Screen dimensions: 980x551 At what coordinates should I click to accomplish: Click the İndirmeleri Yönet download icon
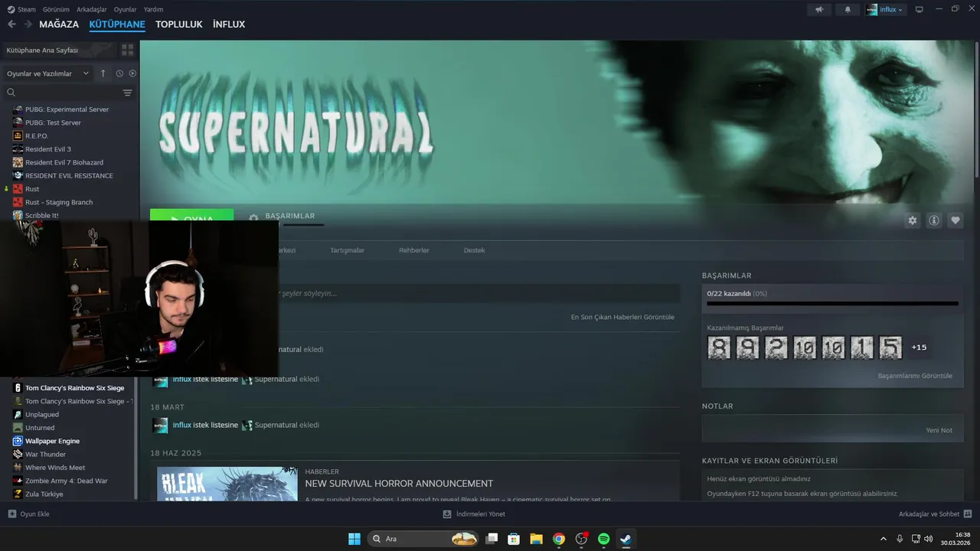[447, 514]
